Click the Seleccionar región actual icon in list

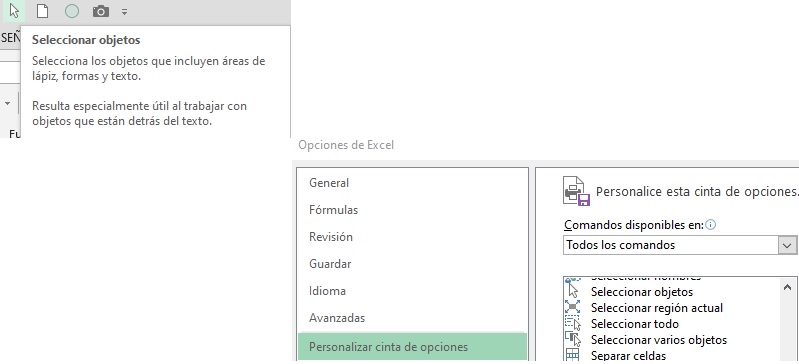[573, 307]
